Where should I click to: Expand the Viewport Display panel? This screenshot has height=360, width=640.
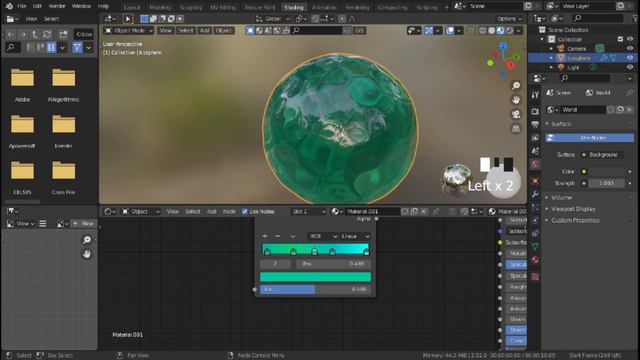(573, 209)
